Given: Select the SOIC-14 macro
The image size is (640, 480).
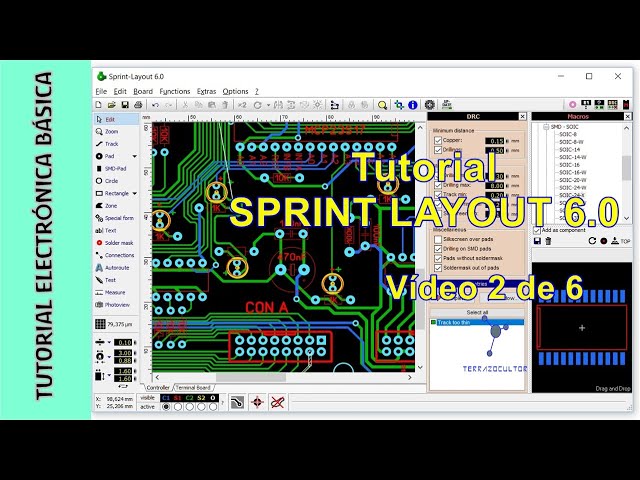Looking at the screenshot, I should pyautogui.click(x=569, y=149).
